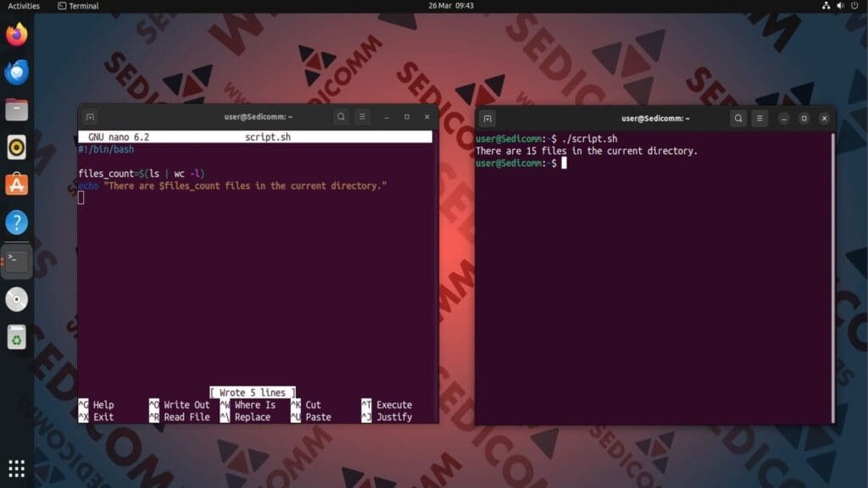Open the right terminal's hamburger menu
Image resolution: width=868 pixels, height=488 pixels.
click(761, 119)
